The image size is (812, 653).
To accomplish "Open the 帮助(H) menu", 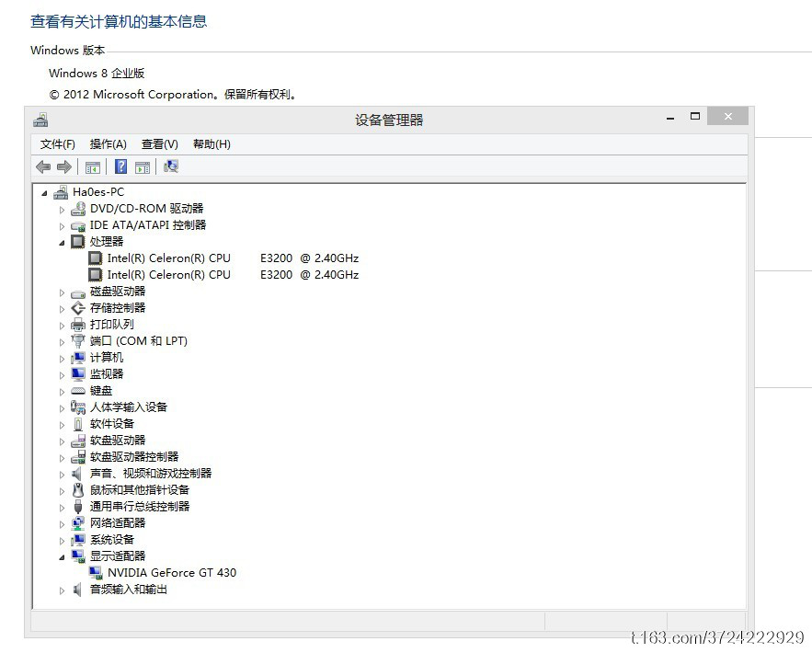I will (212, 144).
